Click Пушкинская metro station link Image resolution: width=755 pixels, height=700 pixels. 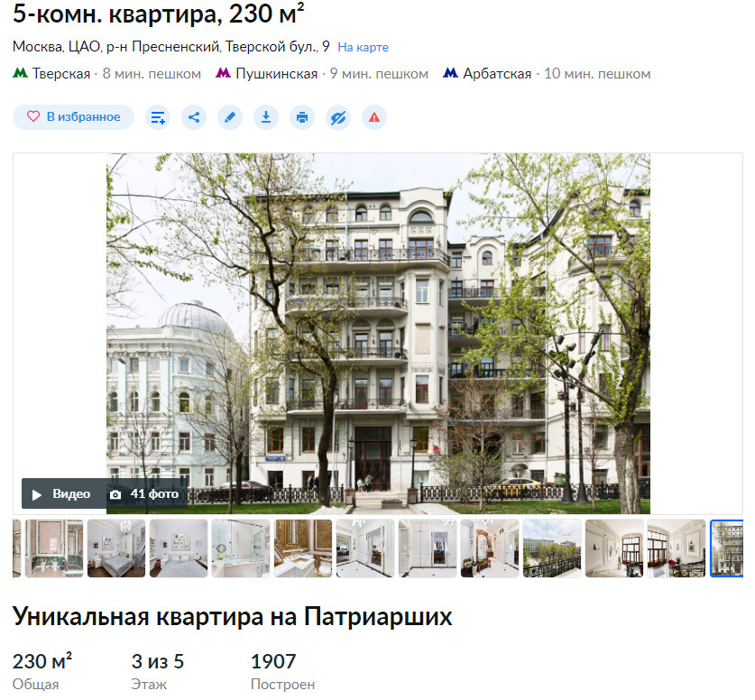click(276, 74)
